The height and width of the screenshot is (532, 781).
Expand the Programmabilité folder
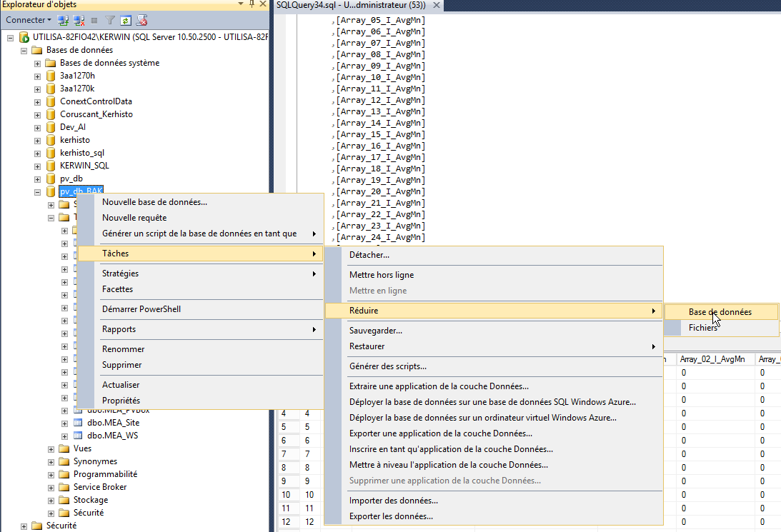click(x=51, y=474)
